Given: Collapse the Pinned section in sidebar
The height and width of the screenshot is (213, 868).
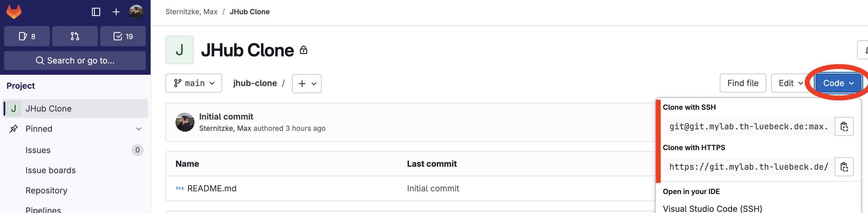Looking at the screenshot, I should coord(138,129).
